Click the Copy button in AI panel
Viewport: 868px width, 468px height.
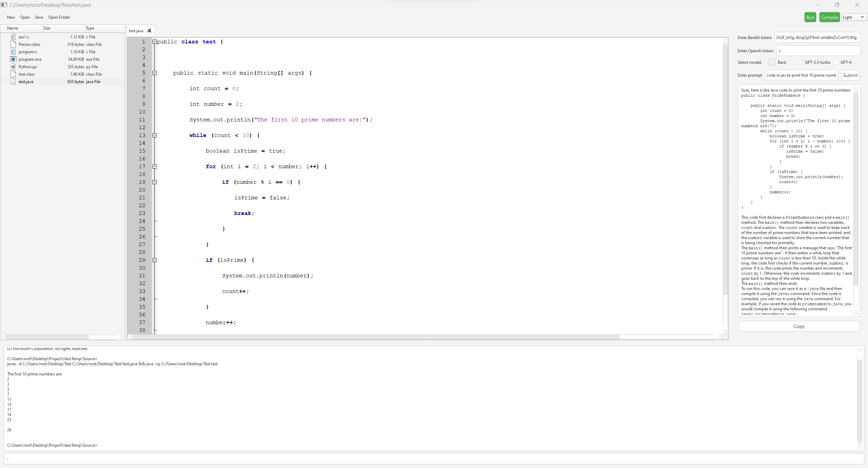[799, 326]
